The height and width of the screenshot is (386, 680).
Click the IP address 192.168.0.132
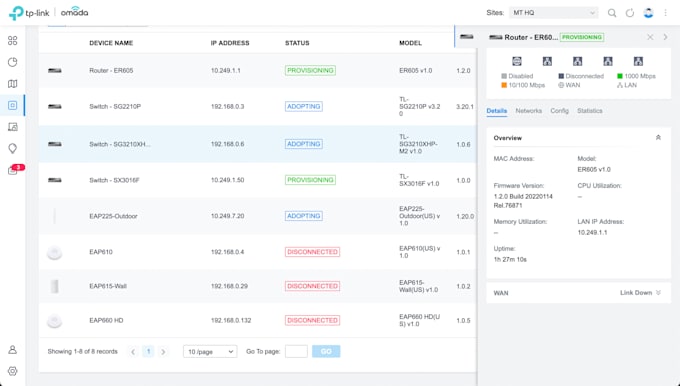point(231,321)
